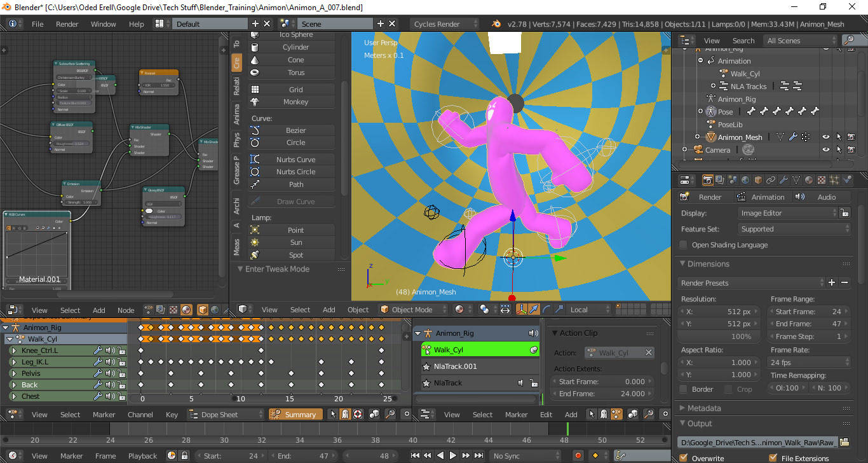
Task: Click the End Frame field showing 47
Action: tap(808, 324)
